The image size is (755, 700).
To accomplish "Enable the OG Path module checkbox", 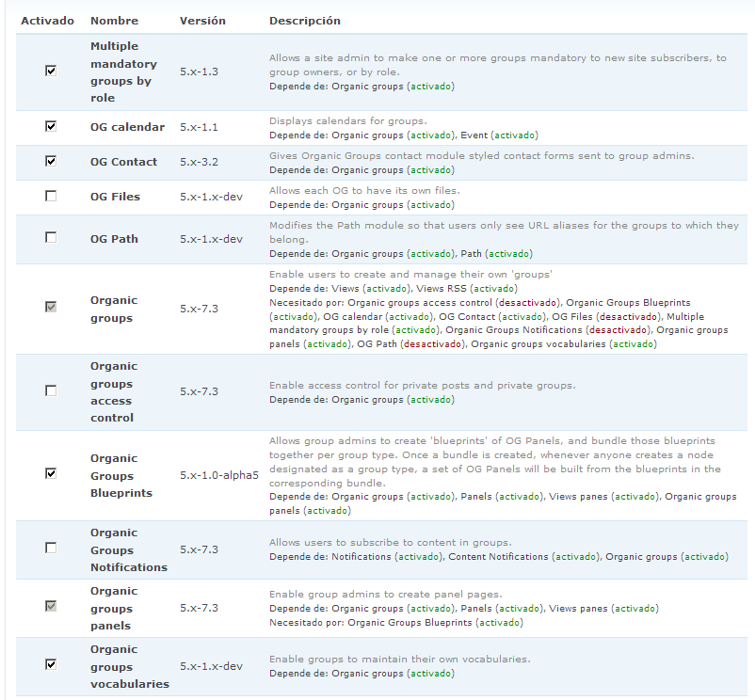I will pyautogui.click(x=51, y=238).
